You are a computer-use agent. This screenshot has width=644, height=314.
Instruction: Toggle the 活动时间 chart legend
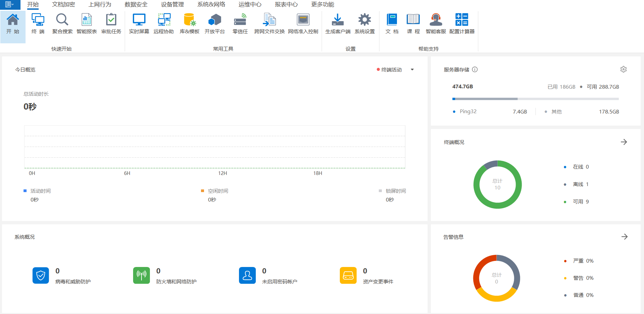[40, 191]
